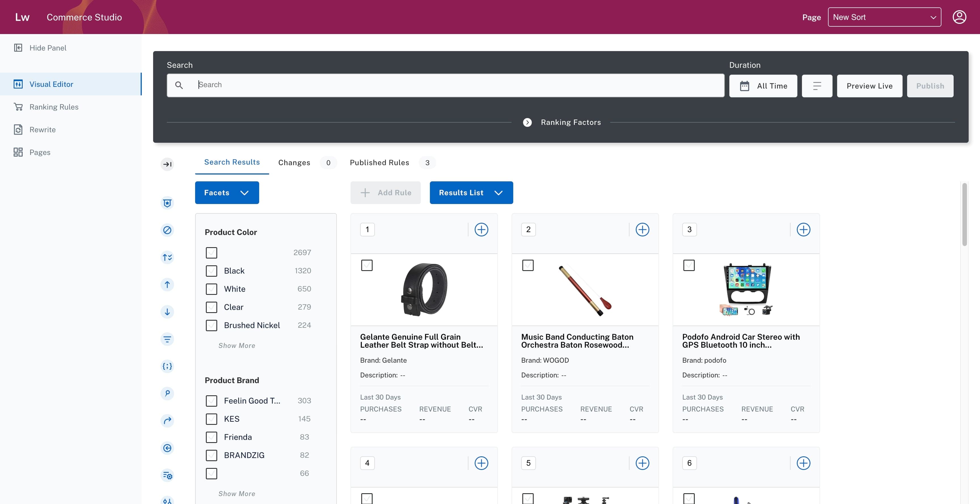Click the boost up-arrow rule icon

pos(167,284)
